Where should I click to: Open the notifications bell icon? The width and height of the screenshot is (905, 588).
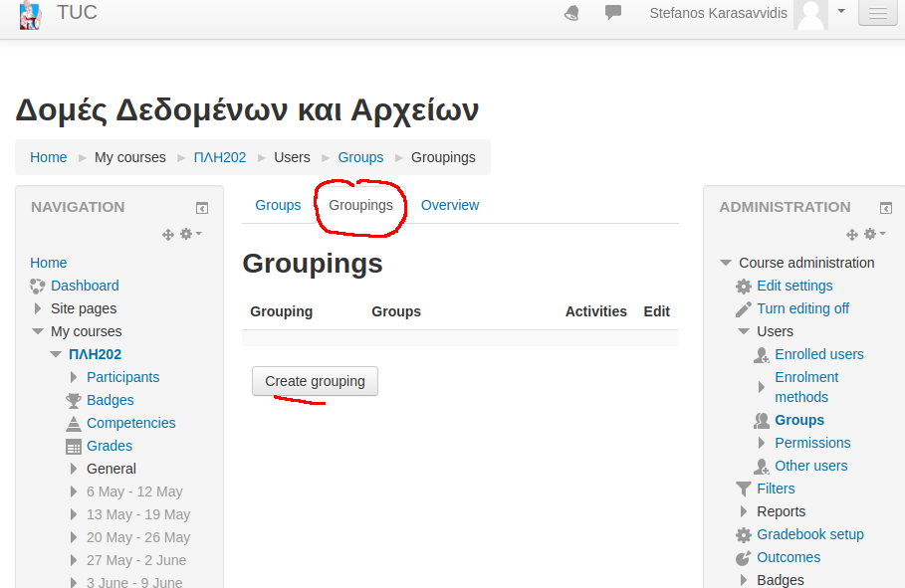(571, 13)
